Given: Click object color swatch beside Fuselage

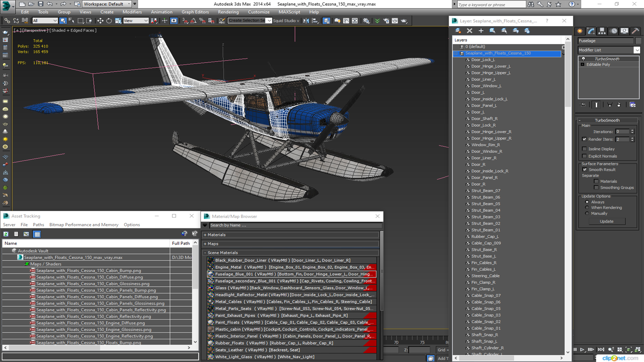Looking at the screenshot, I should (x=638, y=41).
